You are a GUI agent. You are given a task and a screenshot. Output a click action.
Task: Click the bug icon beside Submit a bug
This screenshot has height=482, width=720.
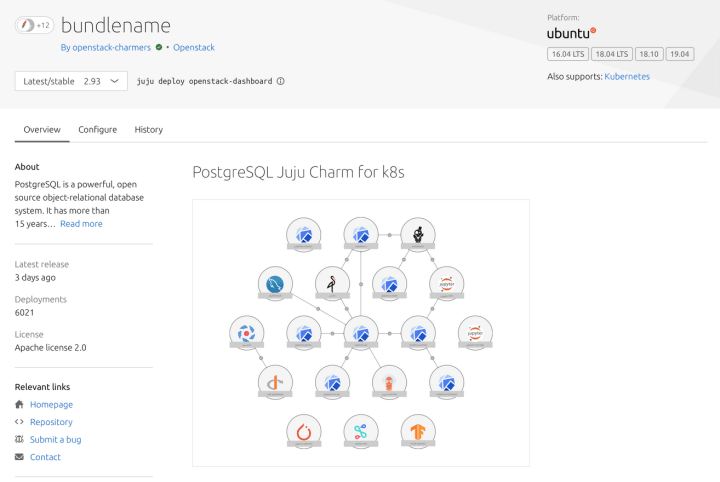[19, 439]
